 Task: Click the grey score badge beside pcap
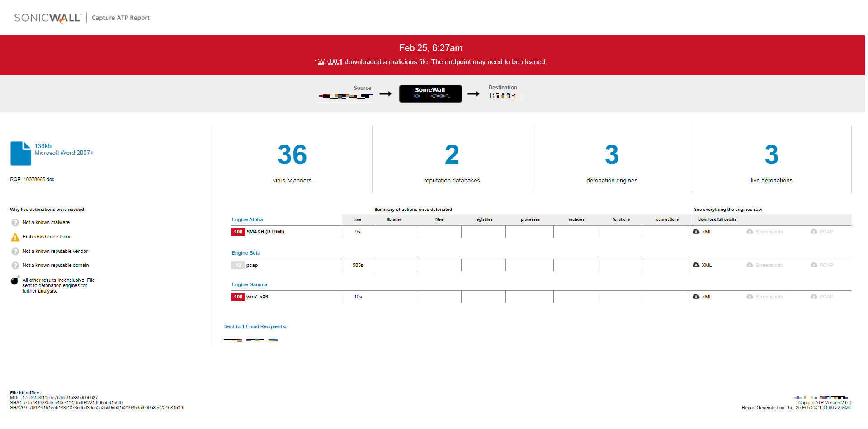pyautogui.click(x=238, y=266)
